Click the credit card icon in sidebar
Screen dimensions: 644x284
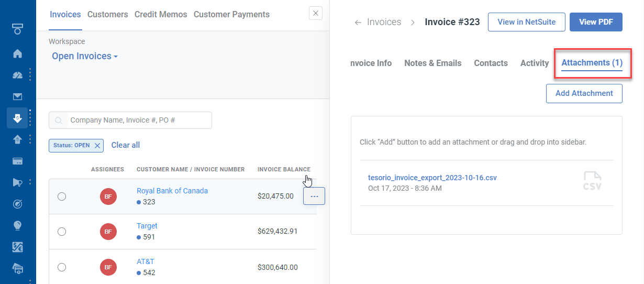pyautogui.click(x=17, y=161)
